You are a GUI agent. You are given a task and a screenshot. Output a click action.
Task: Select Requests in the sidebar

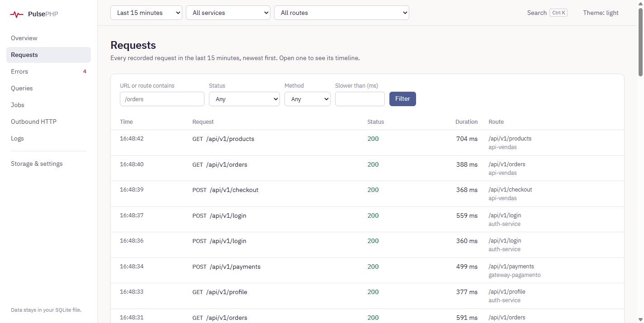click(x=48, y=55)
